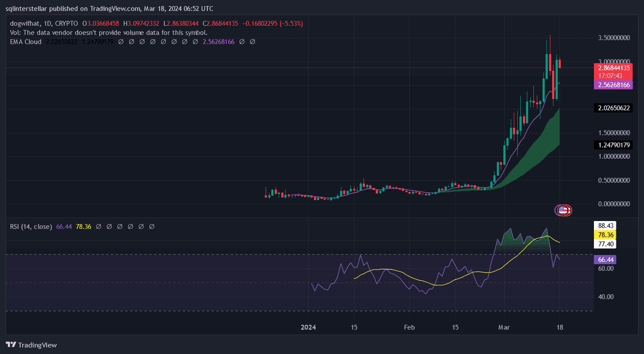Select the RSI (14, close) indicator legend
The width and height of the screenshot is (644, 354).
pos(31,227)
